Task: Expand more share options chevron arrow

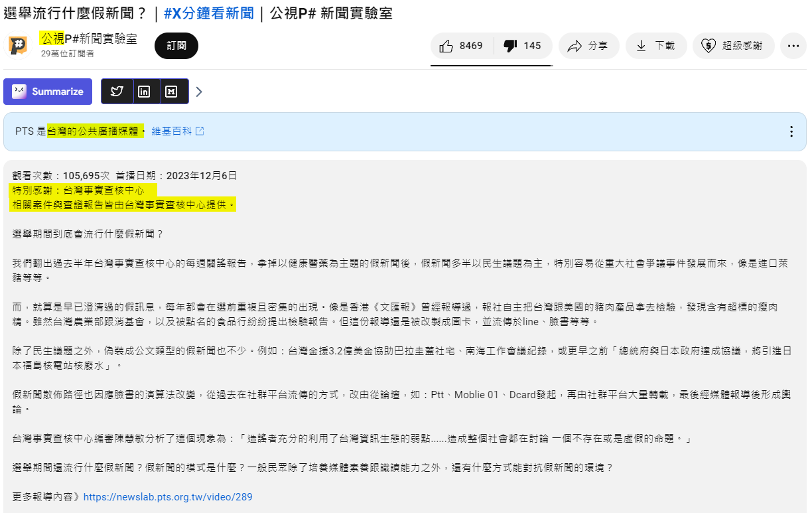Action: pyautogui.click(x=198, y=92)
